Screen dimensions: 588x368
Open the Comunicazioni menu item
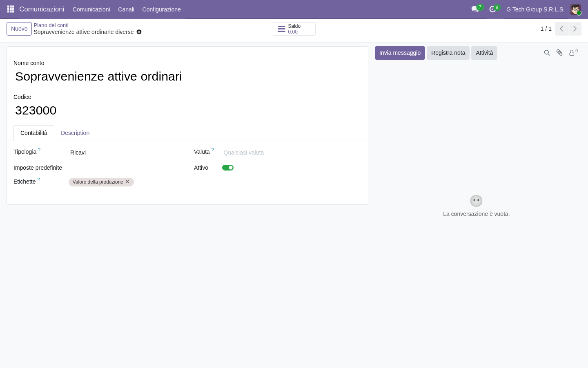pos(91,9)
